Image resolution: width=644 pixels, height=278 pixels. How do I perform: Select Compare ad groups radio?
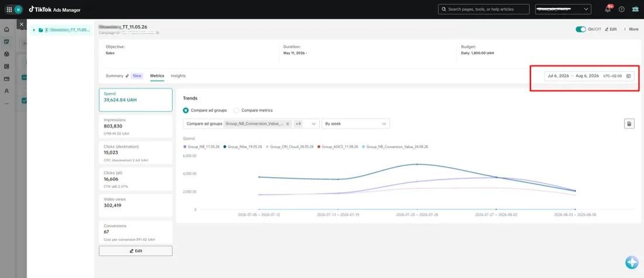pyautogui.click(x=186, y=110)
